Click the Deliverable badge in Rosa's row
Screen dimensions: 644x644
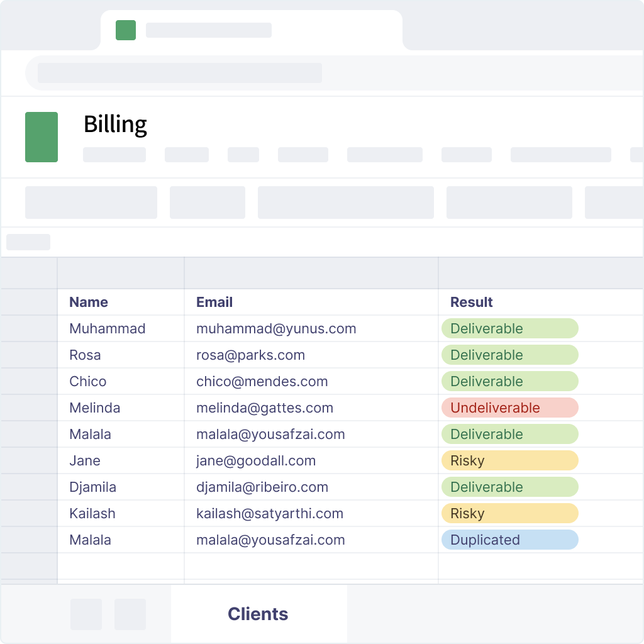coord(509,355)
